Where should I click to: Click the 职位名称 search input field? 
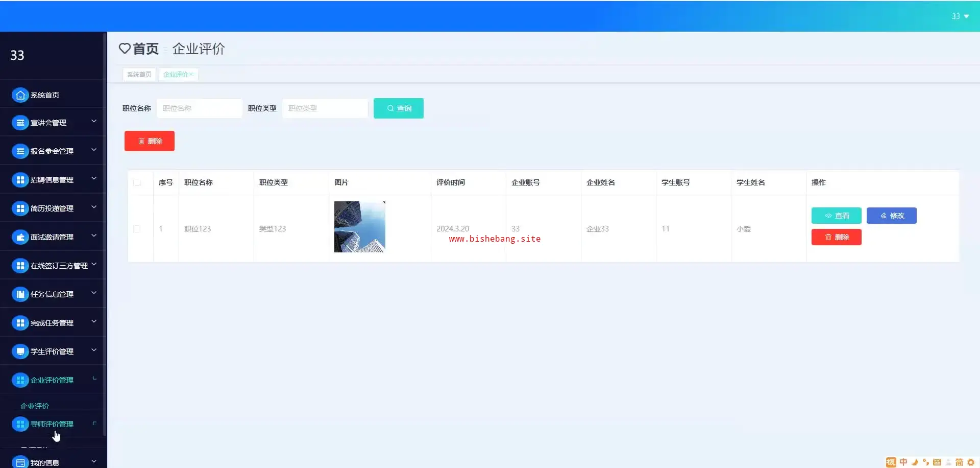199,108
